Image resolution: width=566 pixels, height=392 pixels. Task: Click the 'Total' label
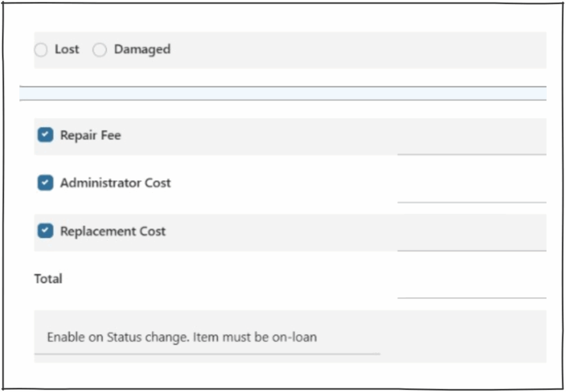click(48, 279)
